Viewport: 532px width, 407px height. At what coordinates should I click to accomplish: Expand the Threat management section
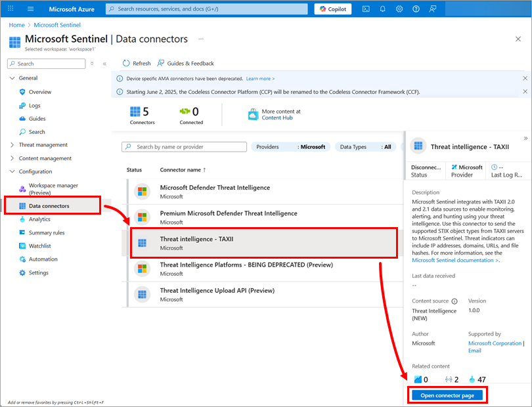pos(12,145)
